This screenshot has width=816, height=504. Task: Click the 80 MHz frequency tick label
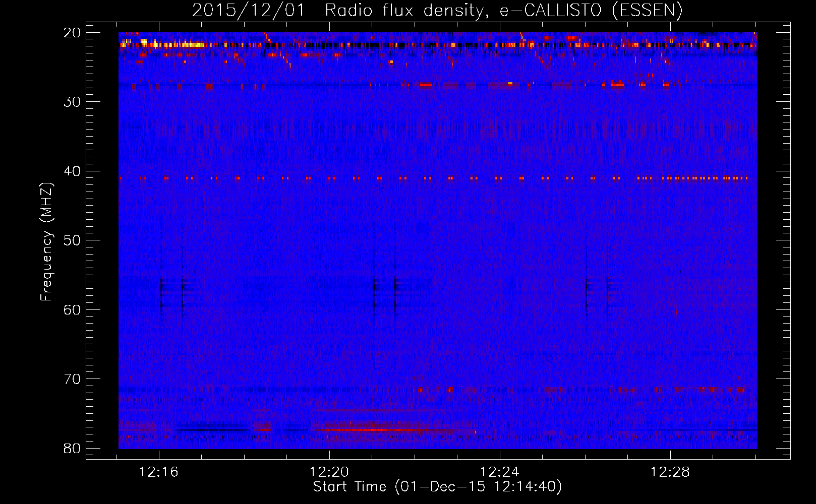(73, 448)
